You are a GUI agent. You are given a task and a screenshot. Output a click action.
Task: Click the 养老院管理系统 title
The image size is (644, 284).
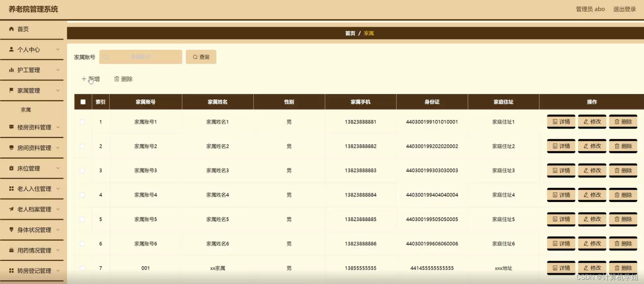pos(33,9)
